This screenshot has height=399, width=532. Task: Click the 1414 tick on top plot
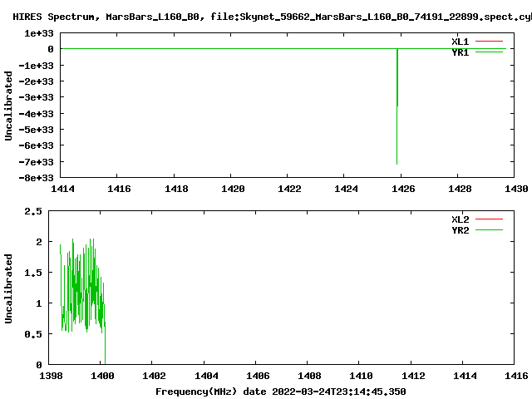coord(62,189)
